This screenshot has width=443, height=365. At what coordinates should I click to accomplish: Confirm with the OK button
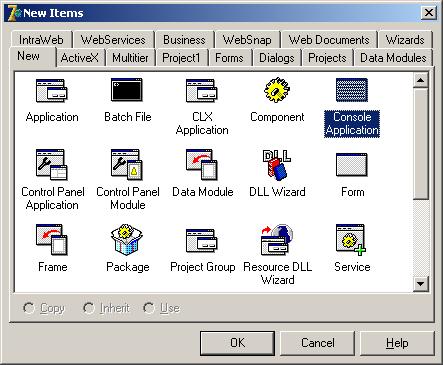point(237,343)
